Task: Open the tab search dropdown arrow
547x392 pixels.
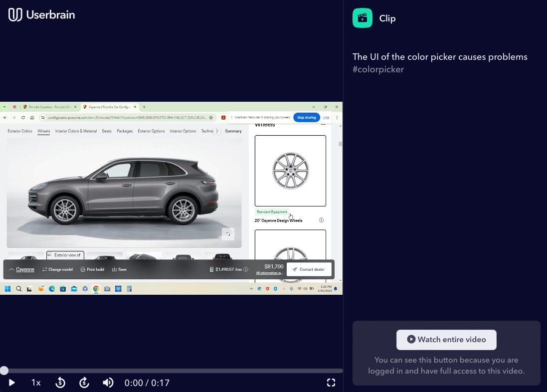Action: [4, 107]
